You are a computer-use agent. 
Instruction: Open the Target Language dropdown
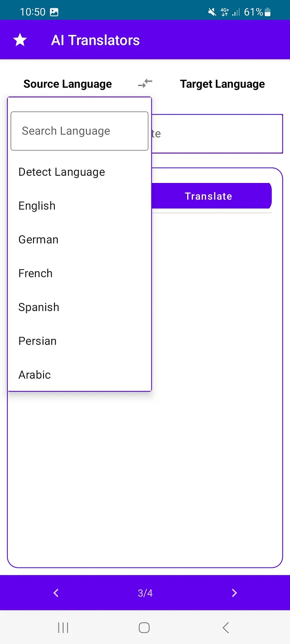point(222,84)
